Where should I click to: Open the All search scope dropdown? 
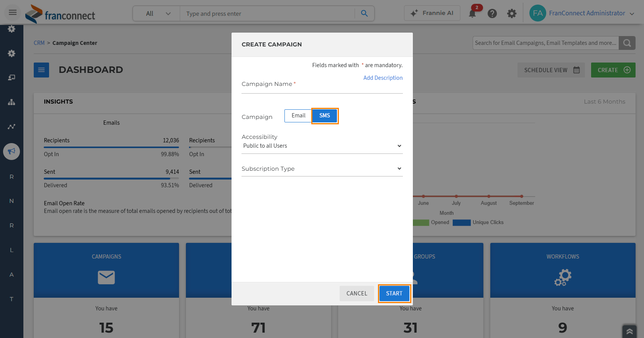(x=156, y=14)
